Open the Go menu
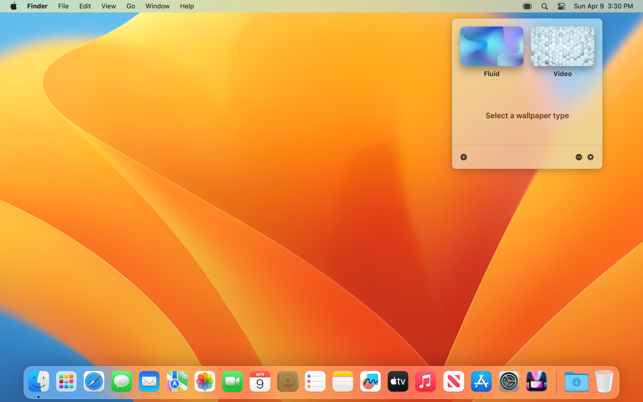The image size is (643, 402). (x=130, y=6)
